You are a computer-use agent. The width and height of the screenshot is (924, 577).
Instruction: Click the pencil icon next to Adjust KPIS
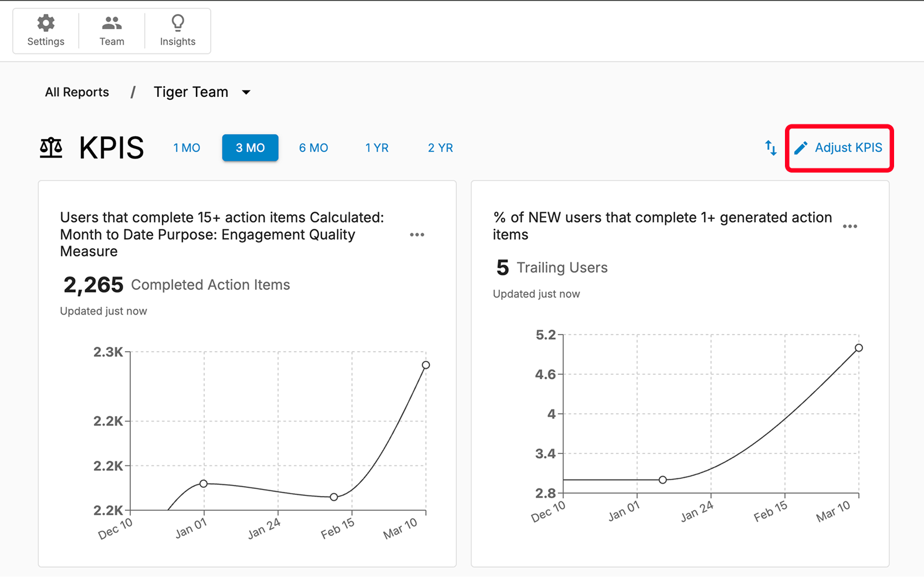[801, 148]
